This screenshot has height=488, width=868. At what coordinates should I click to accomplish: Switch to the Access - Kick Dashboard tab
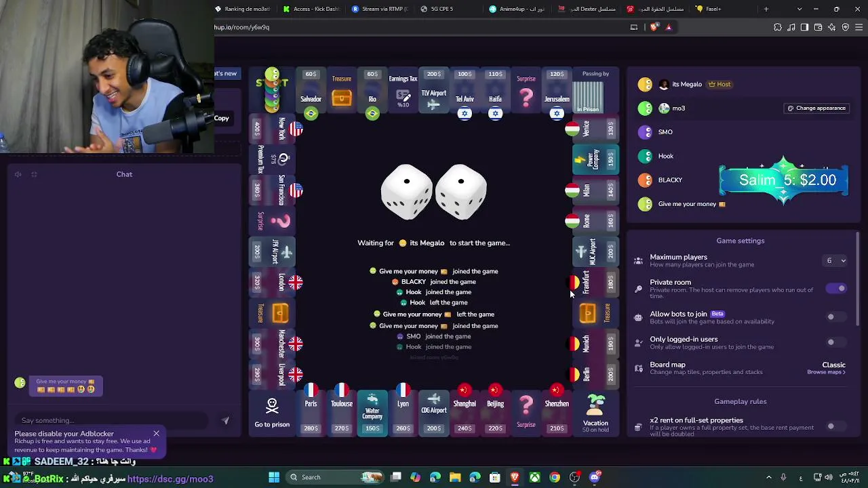coord(313,9)
